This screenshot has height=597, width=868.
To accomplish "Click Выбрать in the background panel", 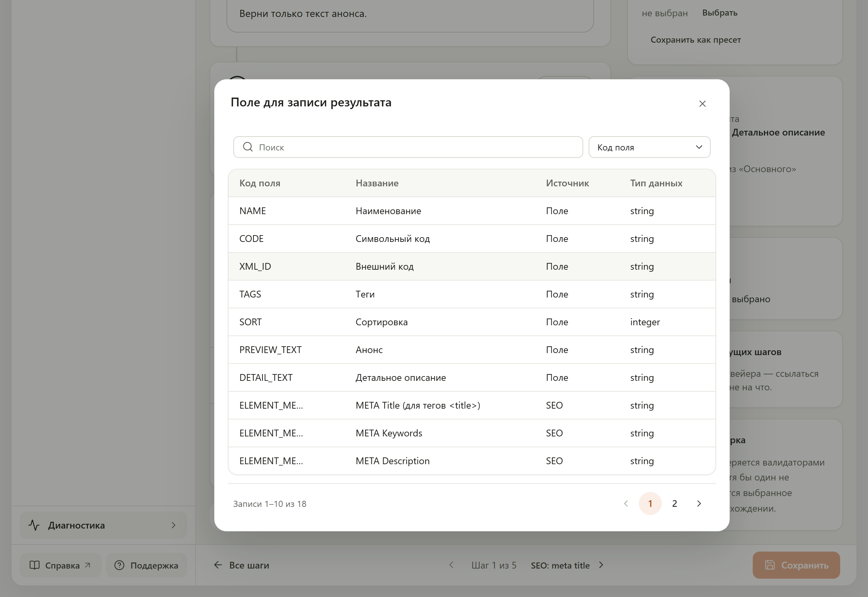I will point(719,13).
